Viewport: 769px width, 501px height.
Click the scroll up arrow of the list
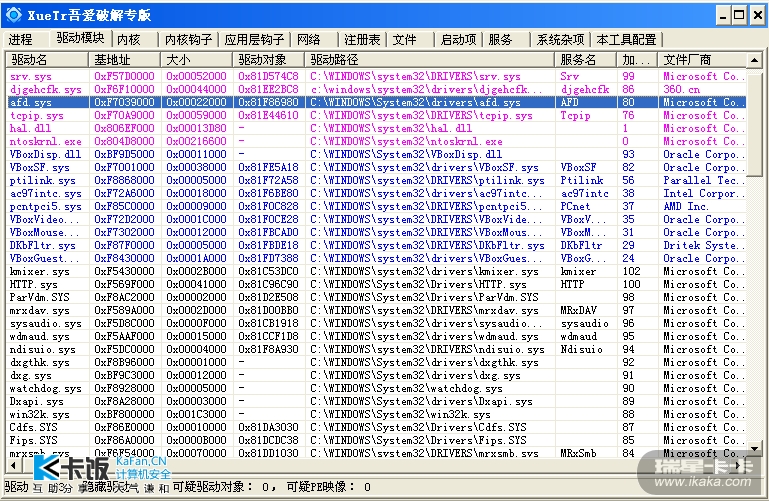pyautogui.click(x=754, y=60)
